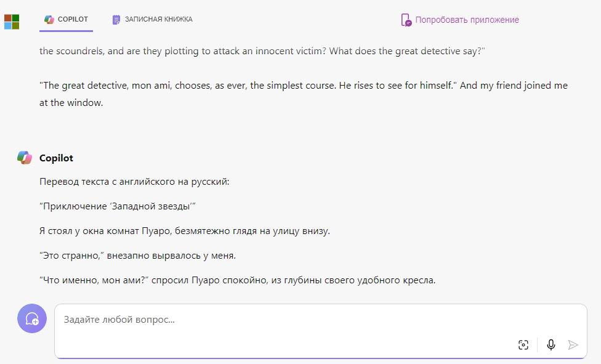This screenshot has height=364, width=601.
Task: Click the line Перевод текста с английского на русский
Action: (x=134, y=182)
